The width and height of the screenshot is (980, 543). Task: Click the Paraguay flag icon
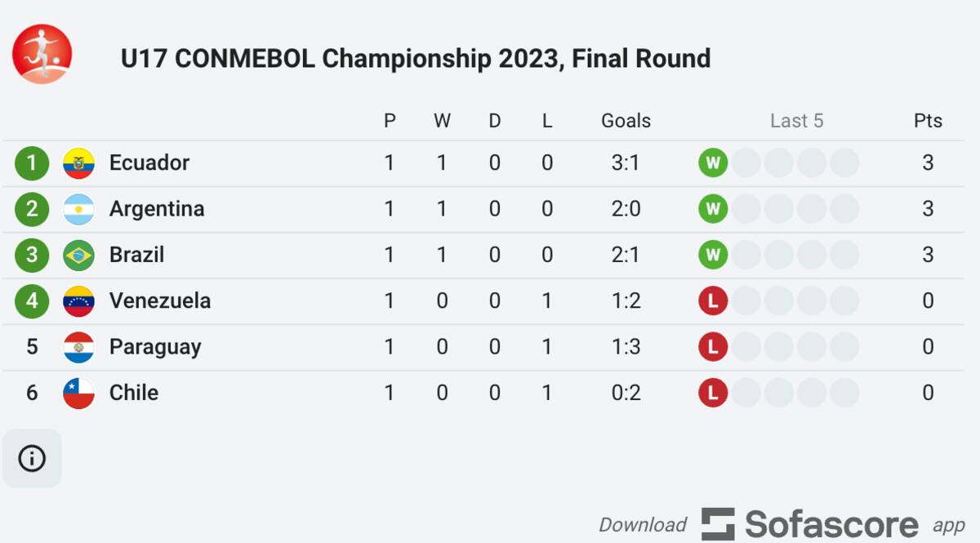pos(78,346)
